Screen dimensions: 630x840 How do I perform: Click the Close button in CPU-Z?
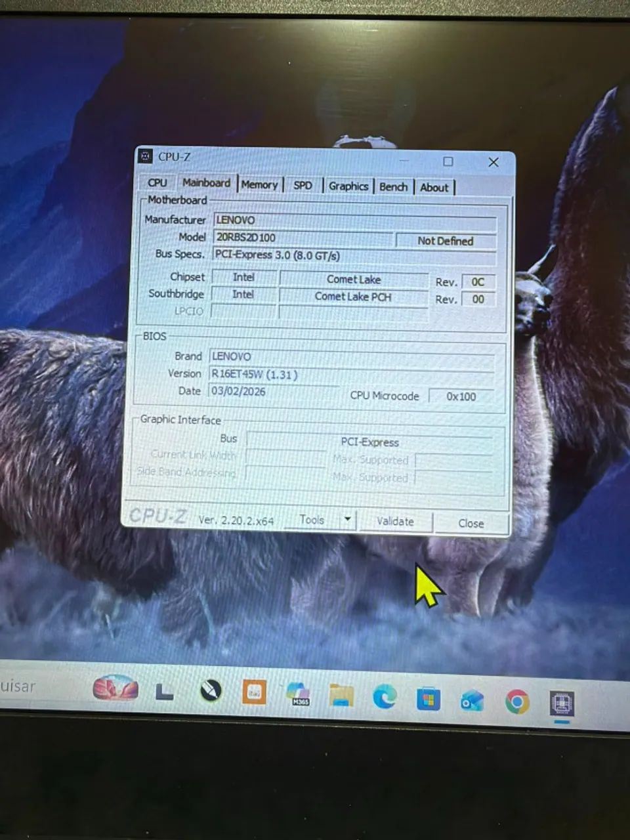coord(471,523)
